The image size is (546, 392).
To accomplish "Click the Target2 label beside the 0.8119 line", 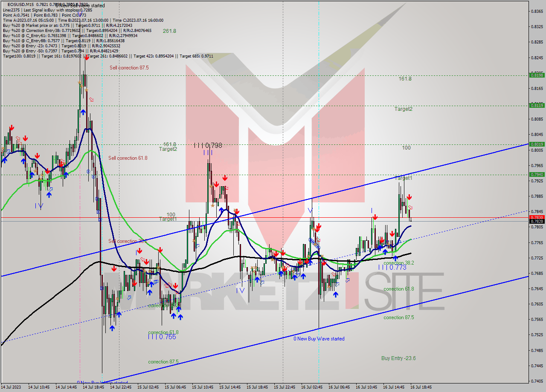I will 403,109.
